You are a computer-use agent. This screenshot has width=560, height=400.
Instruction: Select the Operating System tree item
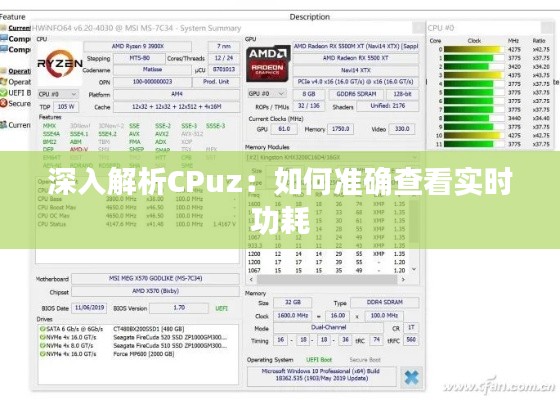(x=15, y=71)
